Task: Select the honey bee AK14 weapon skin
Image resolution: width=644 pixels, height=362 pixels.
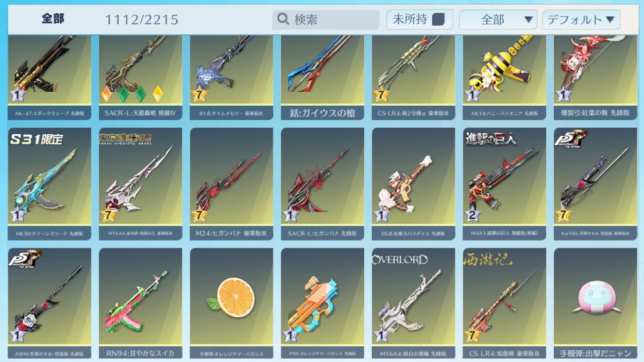Action: (x=504, y=78)
